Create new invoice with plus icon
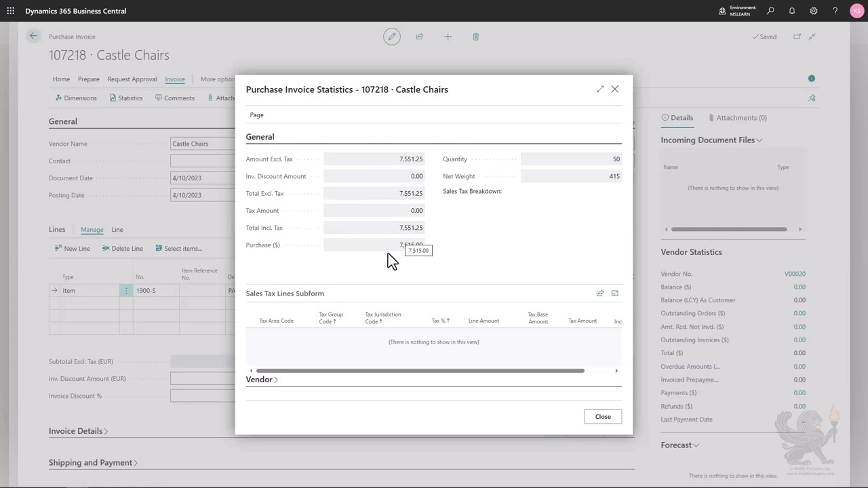 click(448, 37)
